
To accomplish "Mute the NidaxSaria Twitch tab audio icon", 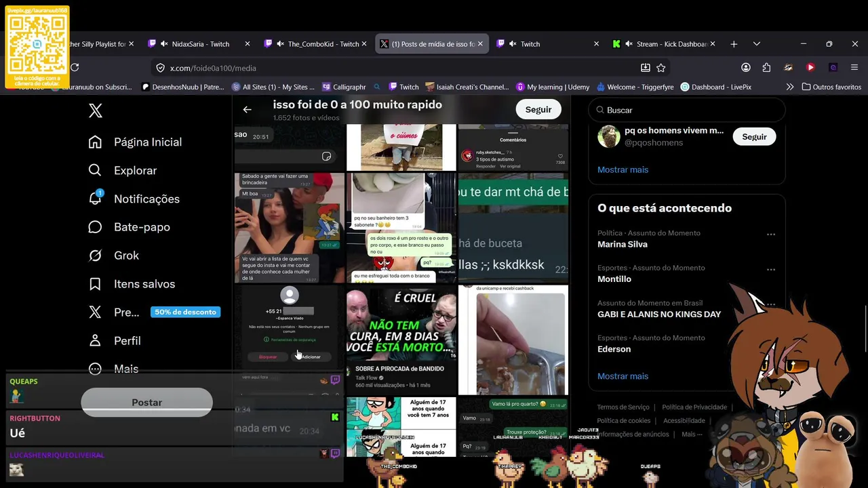I will click(164, 44).
